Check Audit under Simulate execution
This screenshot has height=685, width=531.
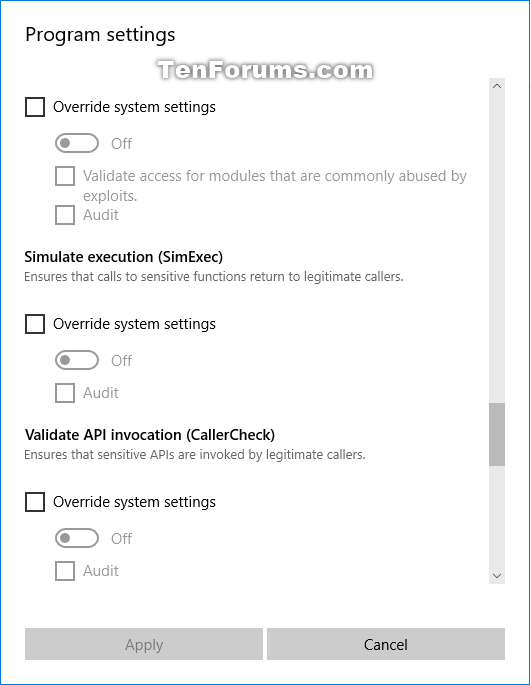(x=65, y=393)
